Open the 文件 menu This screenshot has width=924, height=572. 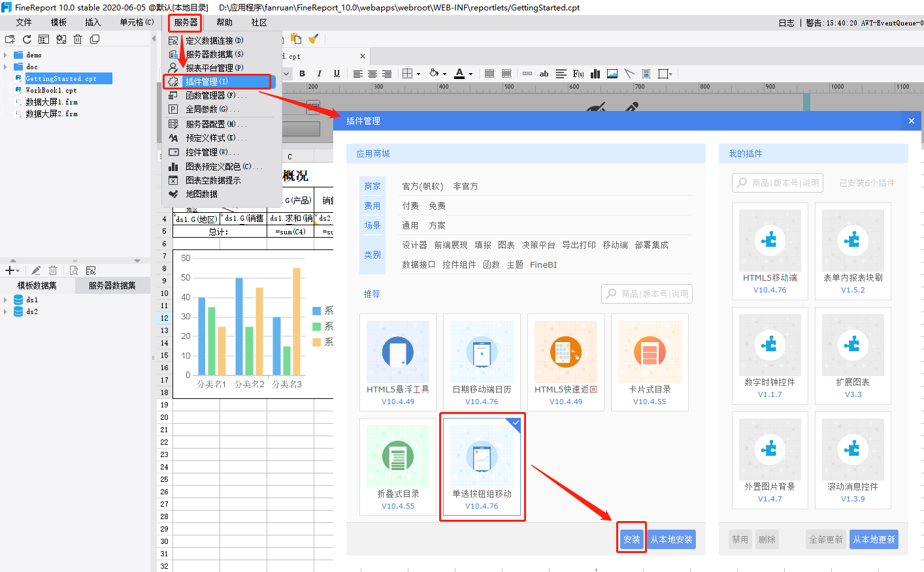coord(24,22)
